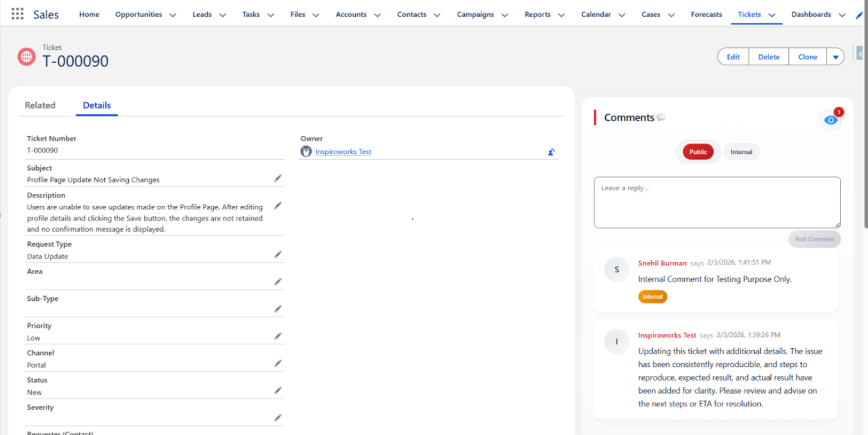Edit the Priority field pencil icon

click(x=278, y=336)
